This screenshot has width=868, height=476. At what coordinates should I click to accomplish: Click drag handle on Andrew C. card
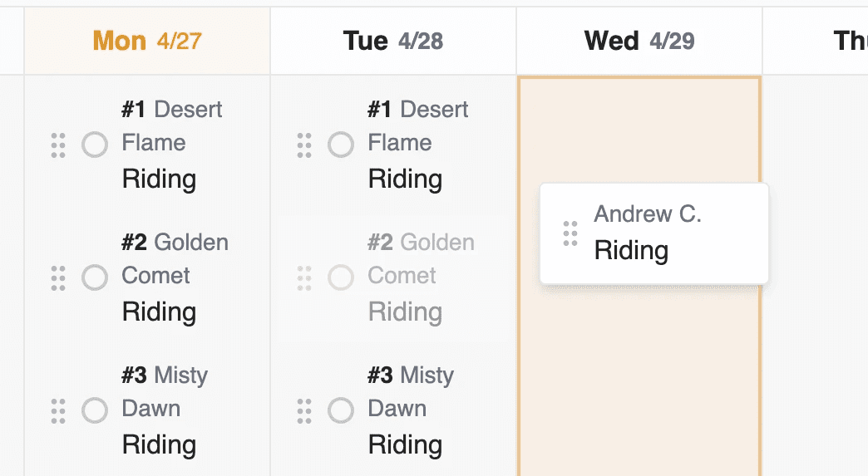coord(570,233)
